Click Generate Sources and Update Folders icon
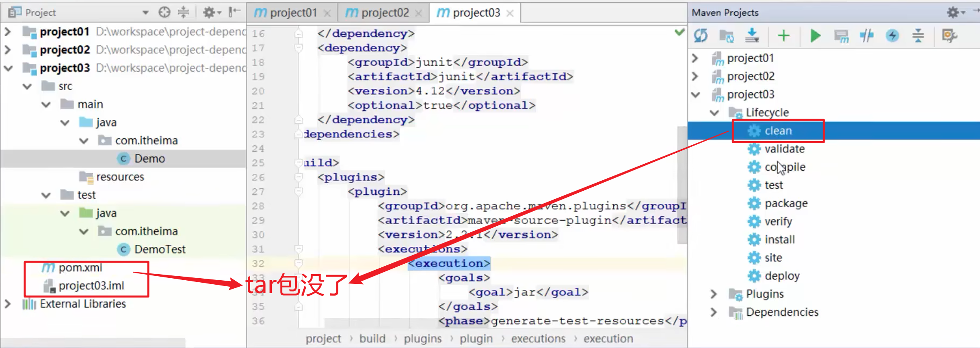This screenshot has width=980, height=348. pos(726,36)
